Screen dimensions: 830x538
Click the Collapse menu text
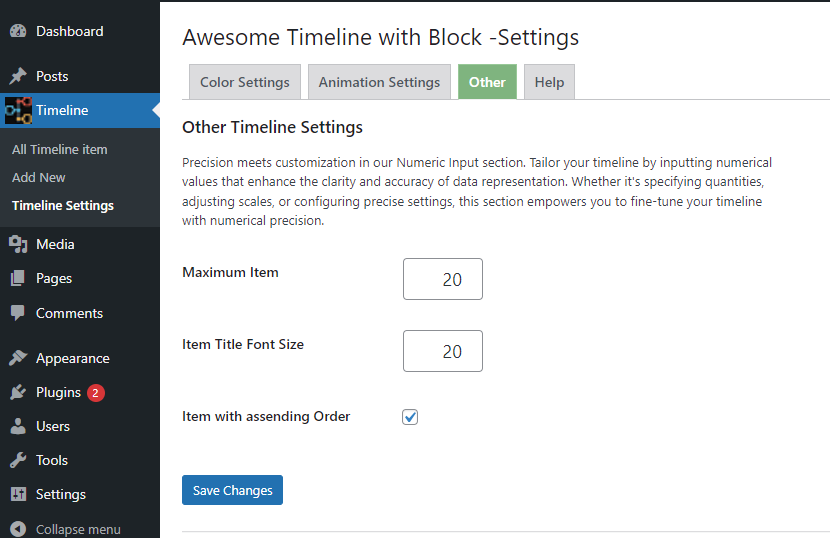coord(78,529)
